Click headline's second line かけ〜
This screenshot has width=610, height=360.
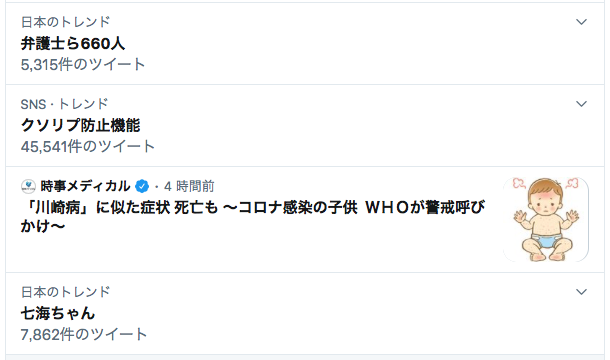[43, 226]
